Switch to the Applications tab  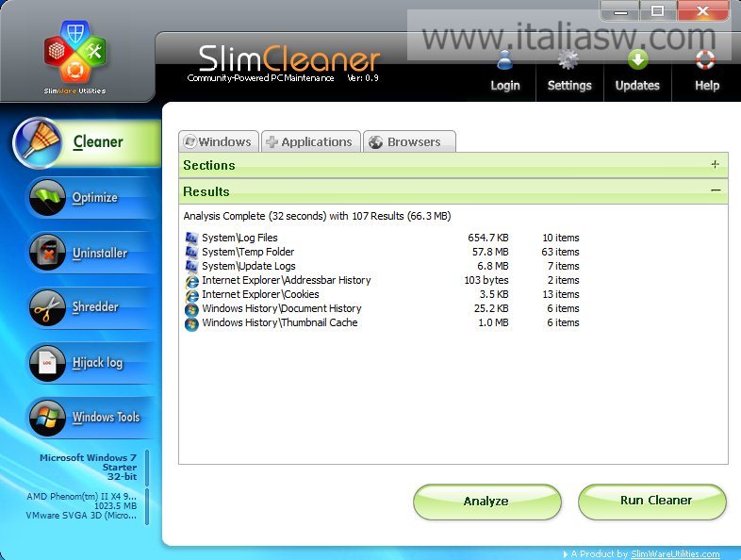coord(310,141)
